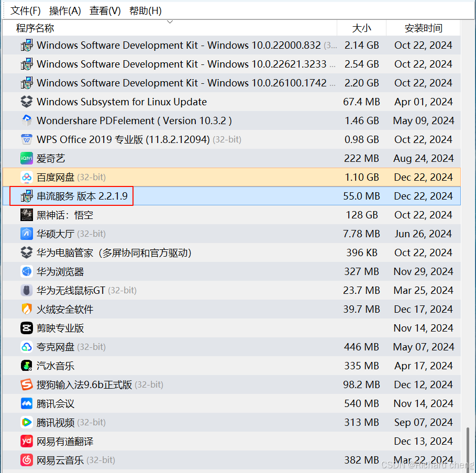Click the 爱奇艺 iQIYI icon
This screenshot has height=473, width=476.
pyautogui.click(x=27, y=158)
